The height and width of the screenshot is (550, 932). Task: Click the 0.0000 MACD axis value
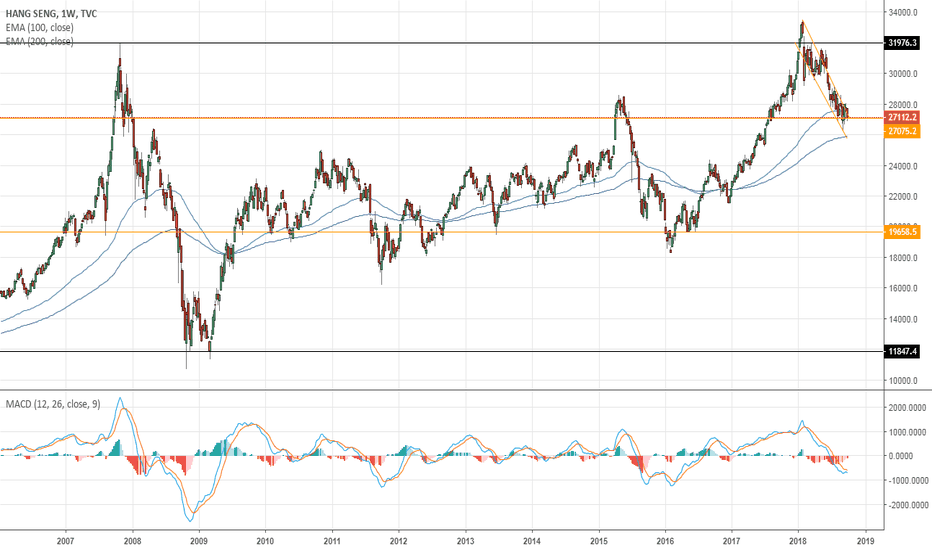(x=900, y=456)
